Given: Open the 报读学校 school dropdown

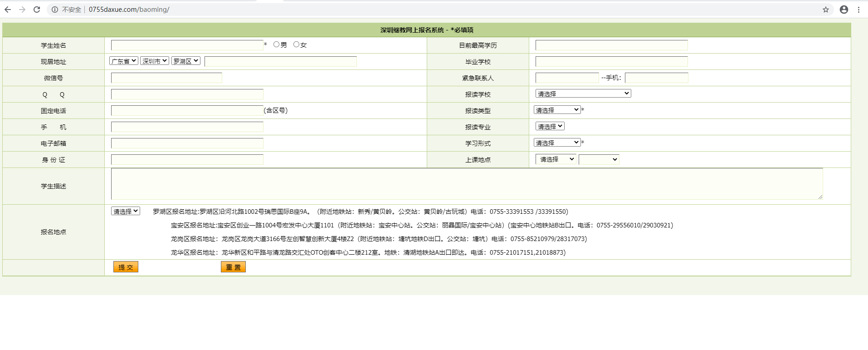Looking at the screenshot, I should pos(583,94).
